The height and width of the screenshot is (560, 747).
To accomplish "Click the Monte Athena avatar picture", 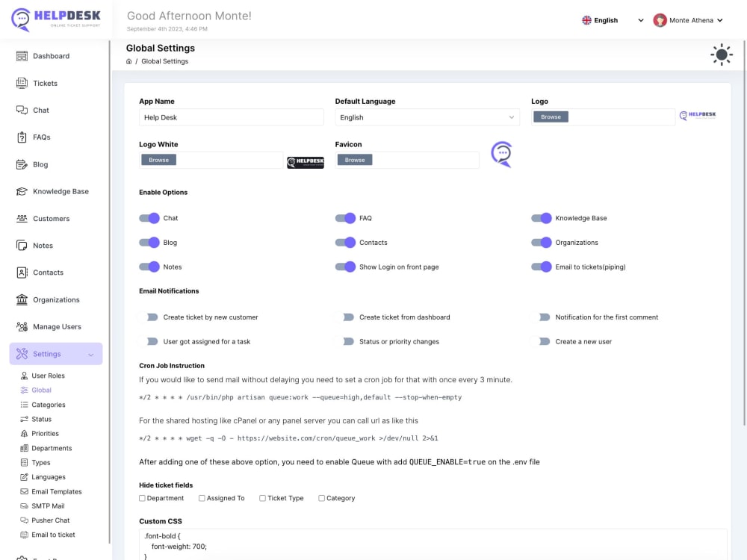I will point(660,20).
